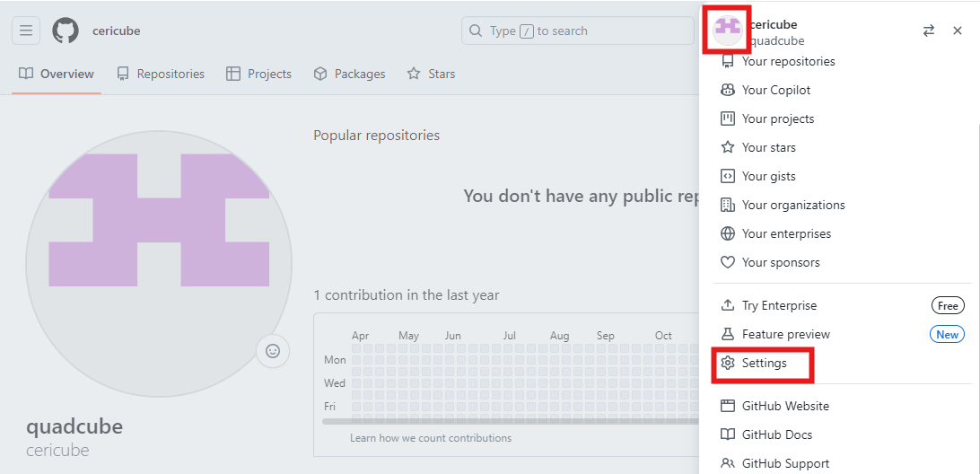Viewport: 980px width, 474px height.
Task: Click the Your gists code icon
Action: [727, 176]
